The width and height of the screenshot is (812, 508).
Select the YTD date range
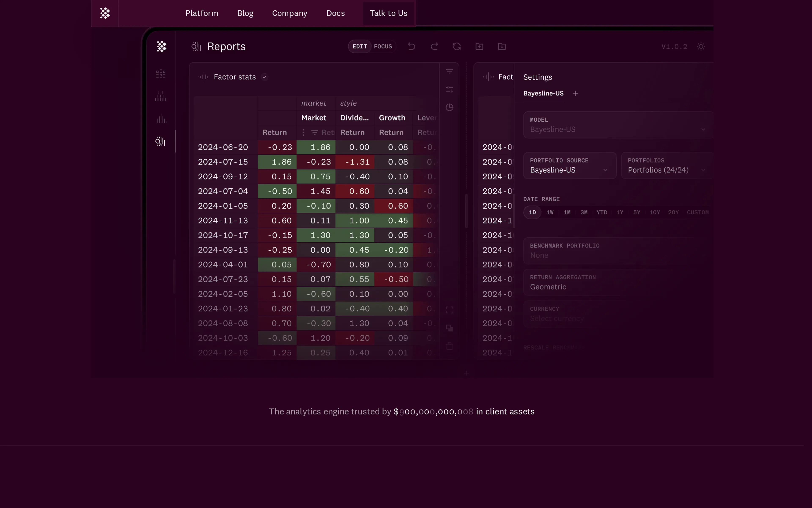pyautogui.click(x=602, y=212)
